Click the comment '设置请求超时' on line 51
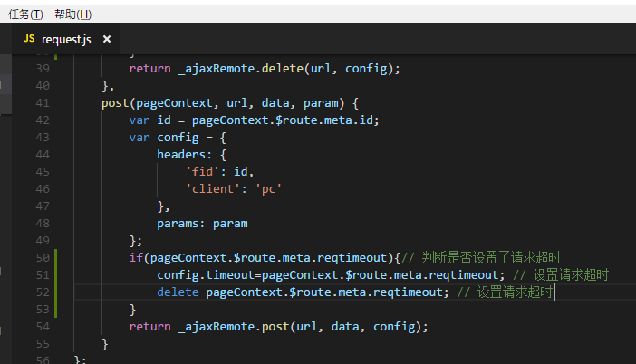Viewport: 636px width, 364px height. point(571,275)
